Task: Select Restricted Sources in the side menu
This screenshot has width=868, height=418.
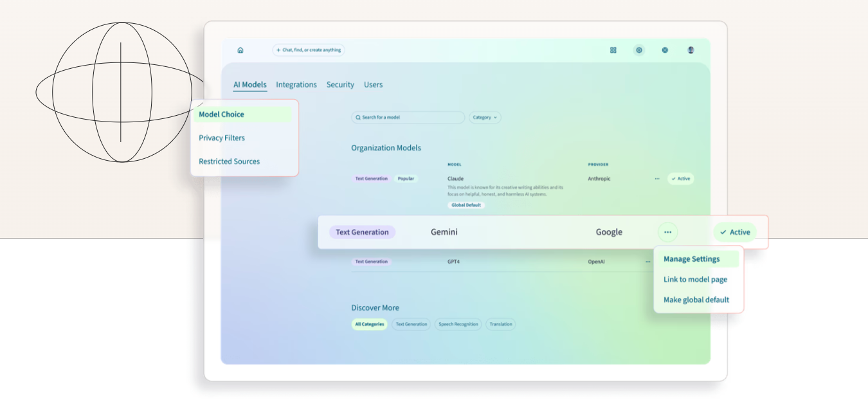Action: pos(230,161)
